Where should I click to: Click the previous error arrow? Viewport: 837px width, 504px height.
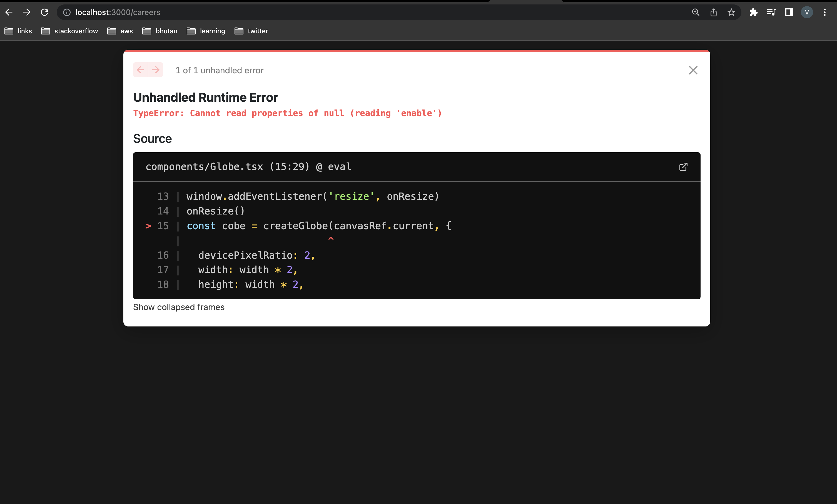pos(140,70)
